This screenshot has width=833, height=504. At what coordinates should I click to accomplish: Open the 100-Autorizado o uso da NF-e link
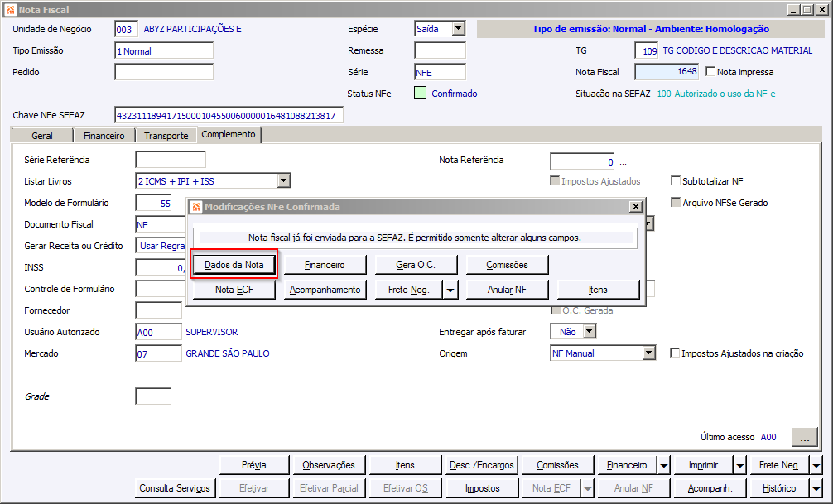(x=716, y=94)
